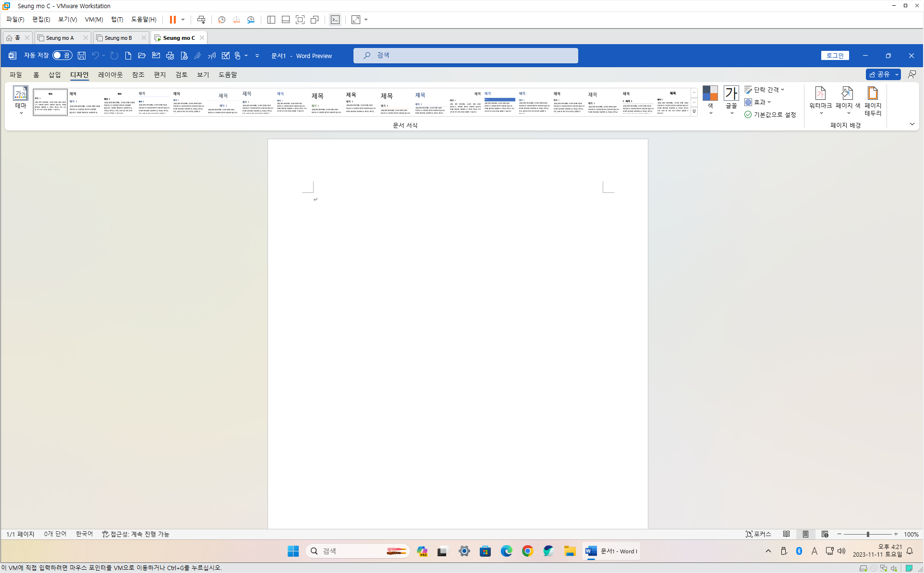924x573 pixels.
Task: Click the Open folder icon in Word toolbar
Action: pyautogui.click(x=142, y=56)
